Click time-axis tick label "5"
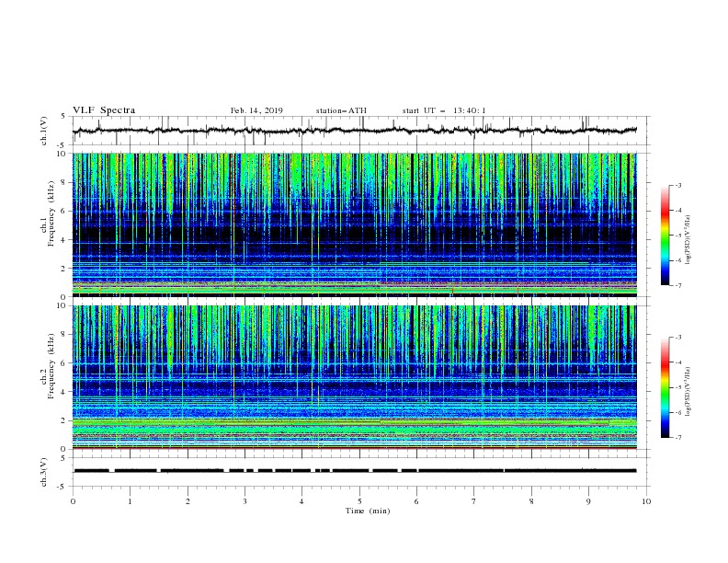 pos(359,501)
